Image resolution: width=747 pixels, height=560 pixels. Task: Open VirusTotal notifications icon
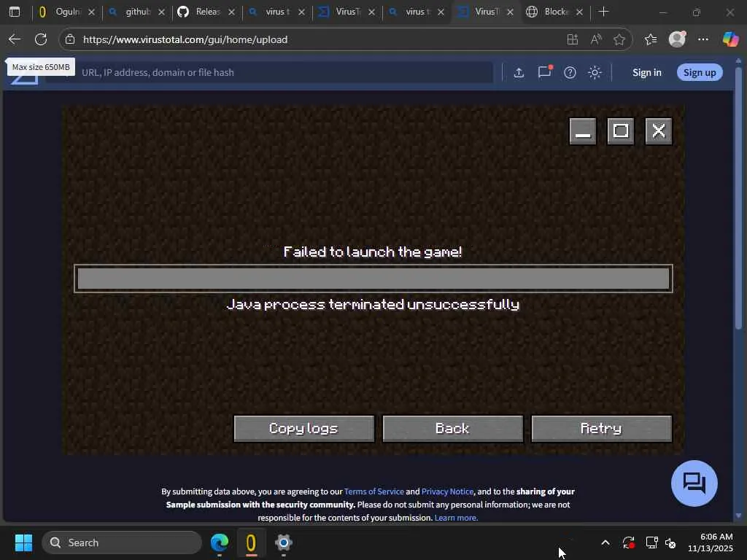click(544, 72)
